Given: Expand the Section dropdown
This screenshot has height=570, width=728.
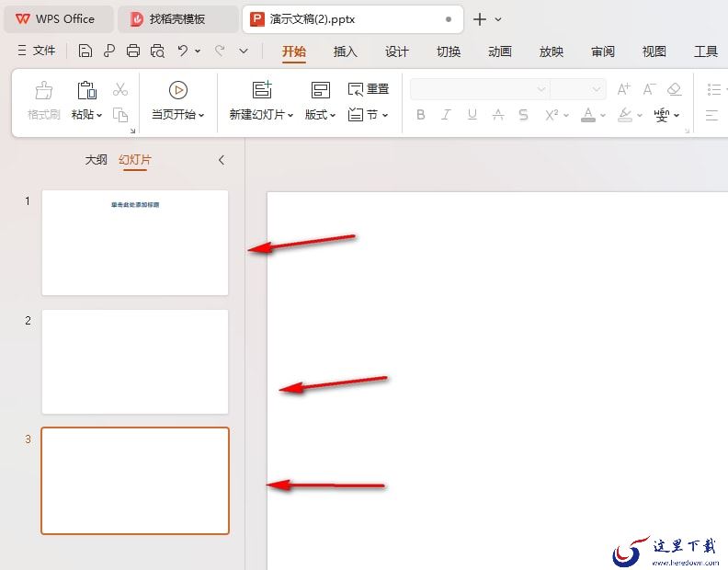Looking at the screenshot, I should (x=385, y=115).
